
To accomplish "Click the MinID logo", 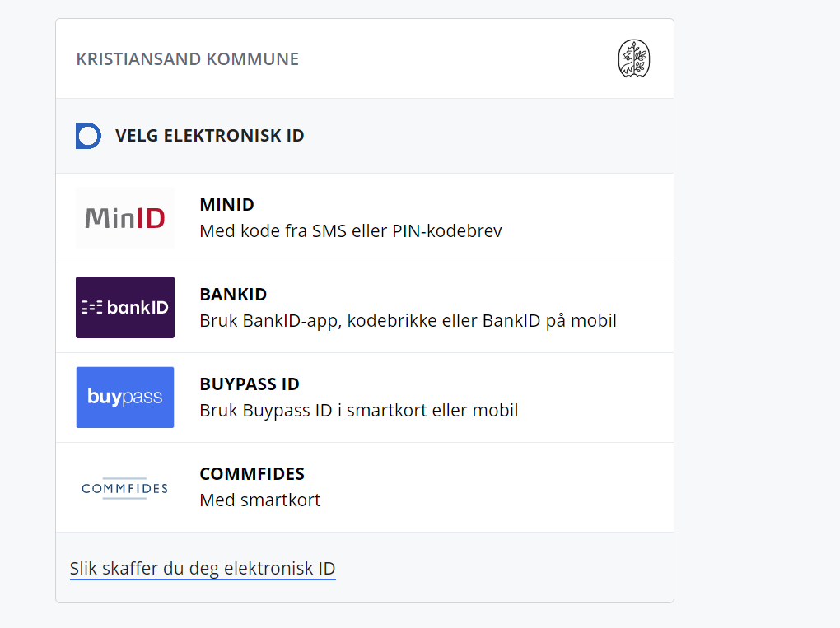I will pyautogui.click(x=125, y=218).
